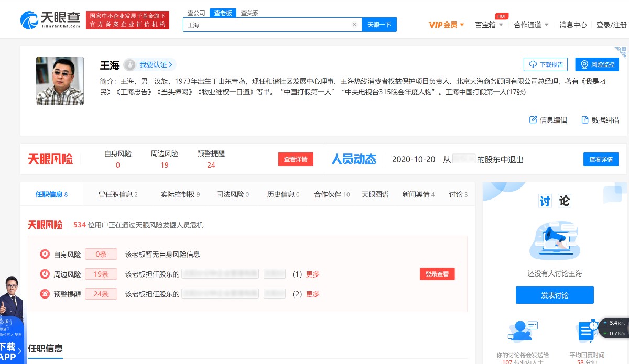Viewport: 629px width, 364px height.
Task: Click the QR code icon in profile corner
Action: (x=621, y=51)
